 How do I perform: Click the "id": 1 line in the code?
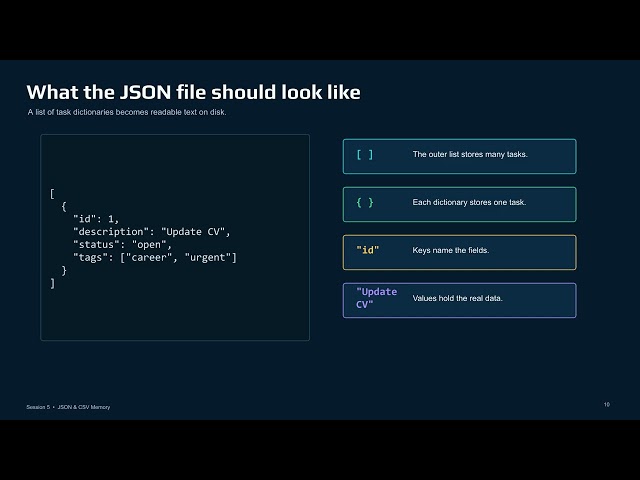(96, 219)
